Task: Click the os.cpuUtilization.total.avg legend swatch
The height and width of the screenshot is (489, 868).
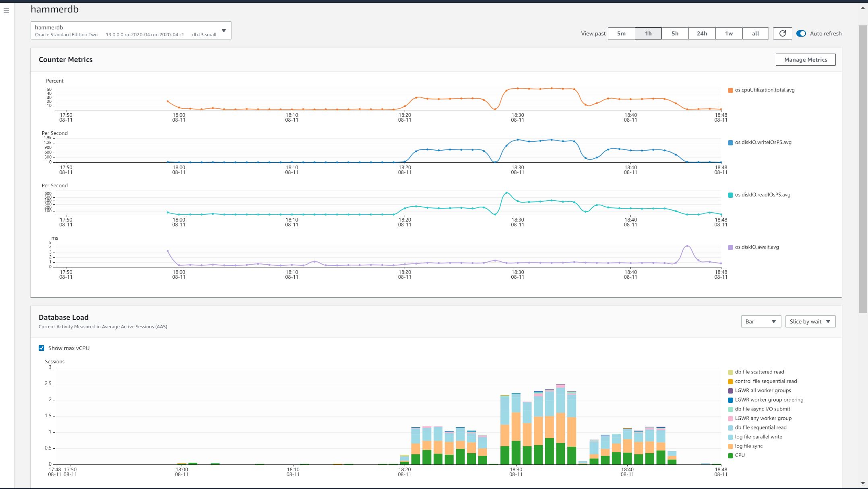Action: tap(730, 90)
